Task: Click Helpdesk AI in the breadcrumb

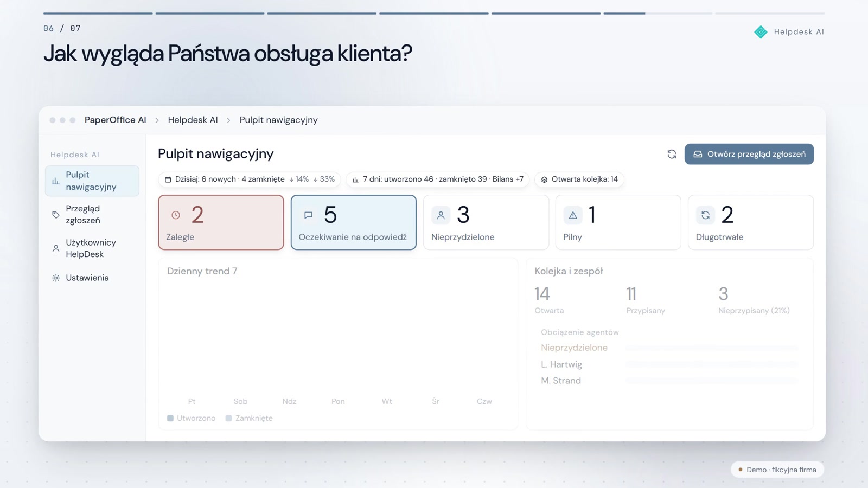Action: pyautogui.click(x=193, y=120)
